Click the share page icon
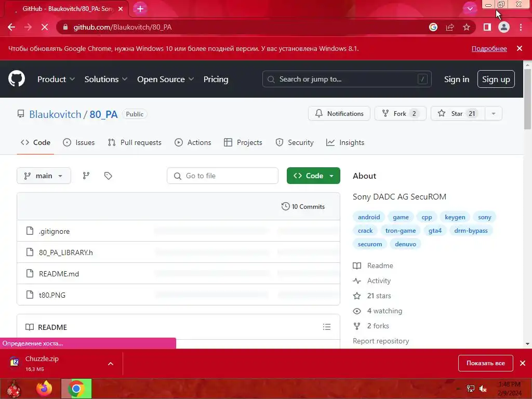The width and height of the screenshot is (532, 399). [x=450, y=27]
